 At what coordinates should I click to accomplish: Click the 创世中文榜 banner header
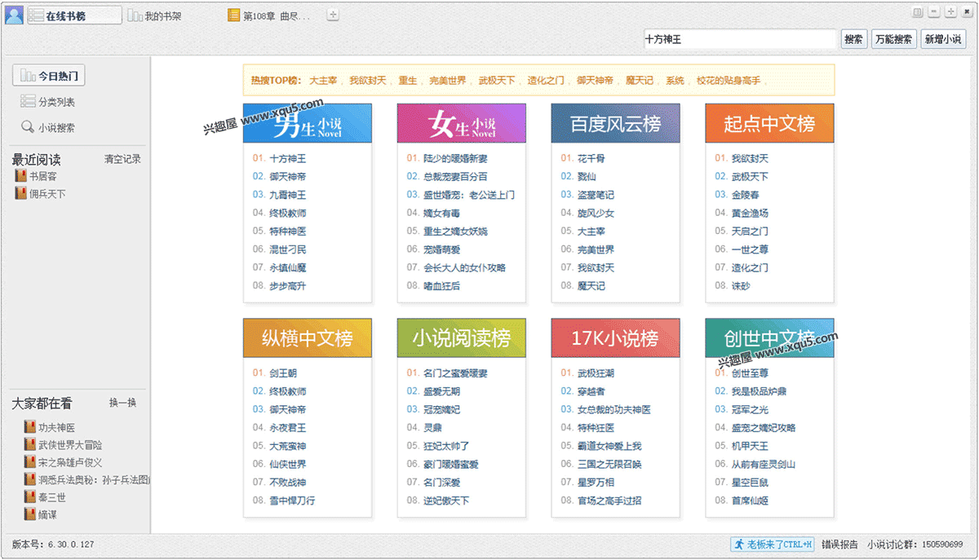[x=769, y=337]
